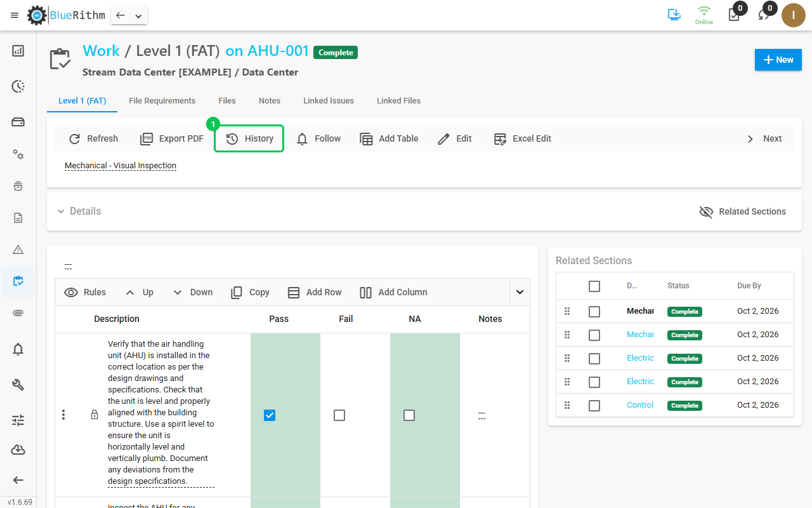Open the issues warning triangle sidebar icon
The height and width of the screenshot is (508, 812).
pyautogui.click(x=18, y=250)
